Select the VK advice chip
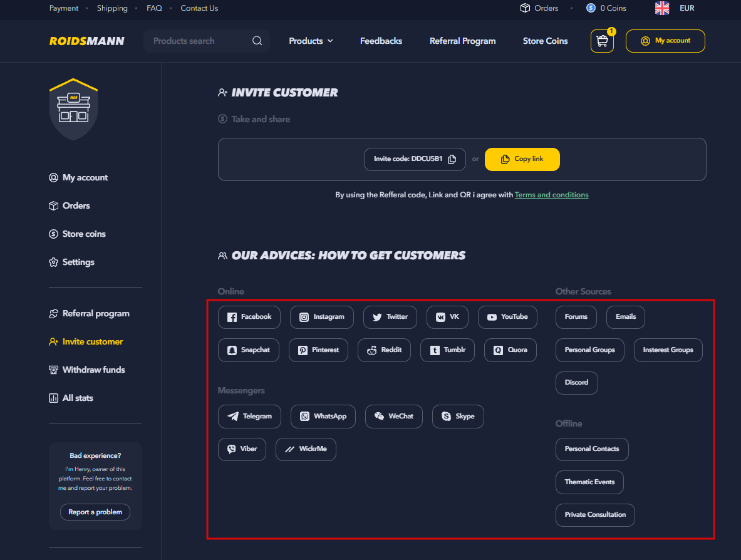 click(x=447, y=317)
